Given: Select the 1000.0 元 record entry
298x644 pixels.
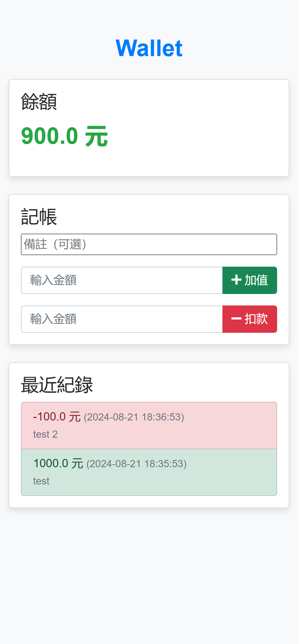Looking at the screenshot, I should pos(149,472).
